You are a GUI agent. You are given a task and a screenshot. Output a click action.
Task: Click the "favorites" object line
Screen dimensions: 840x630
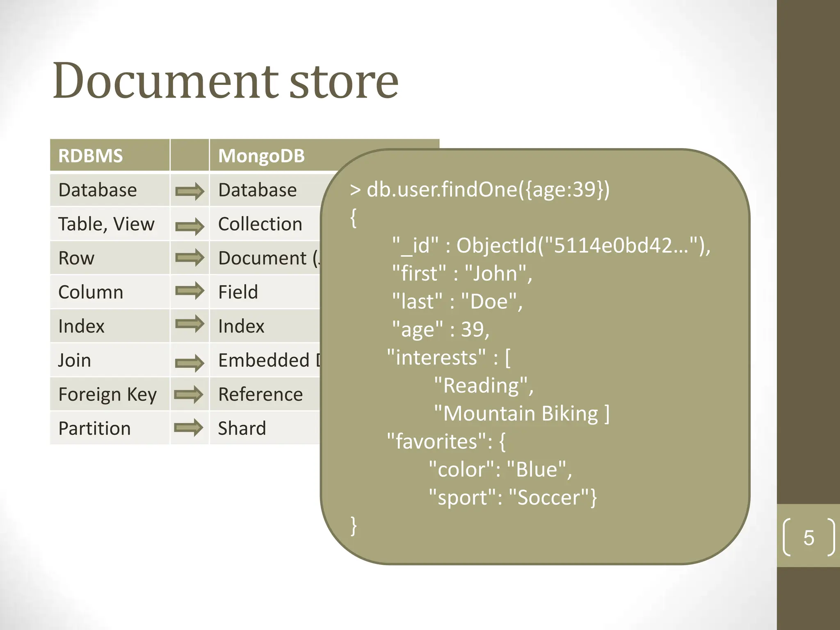[446, 442]
